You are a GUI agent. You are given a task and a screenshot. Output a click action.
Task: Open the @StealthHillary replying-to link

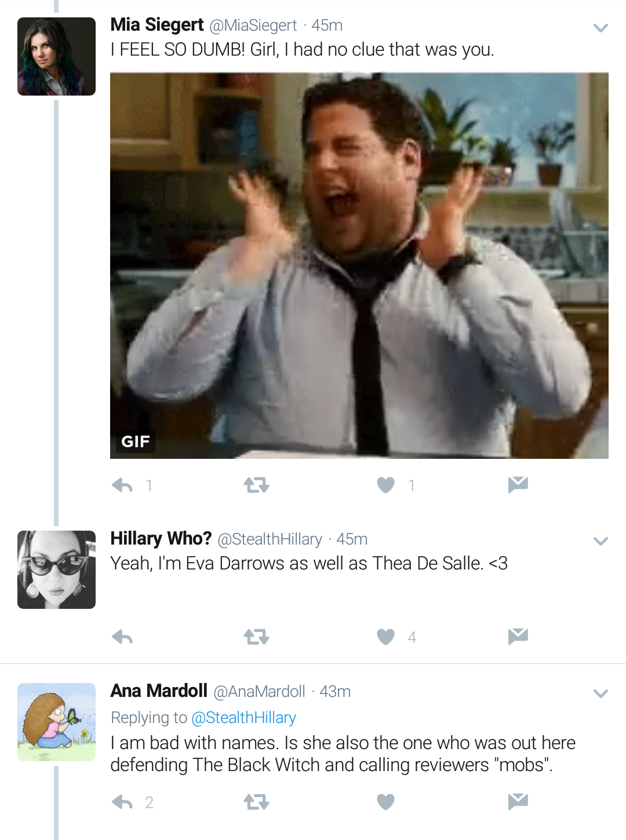(x=243, y=718)
